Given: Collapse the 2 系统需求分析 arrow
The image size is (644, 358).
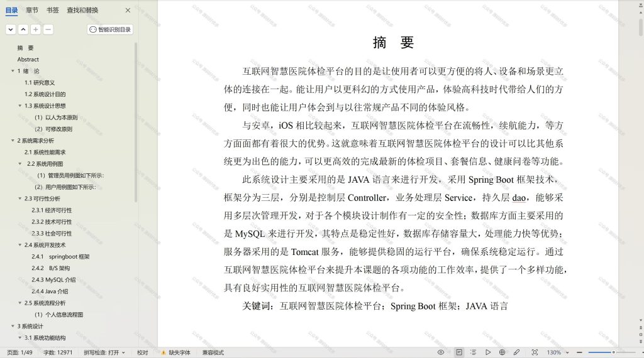Looking at the screenshot, I should (x=13, y=141).
